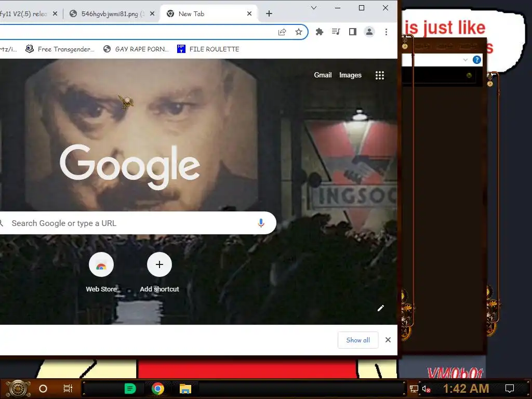Click the network tray icon
Image resolution: width=532 pixels, height=399 pixels.
click(x=414, y=389)
